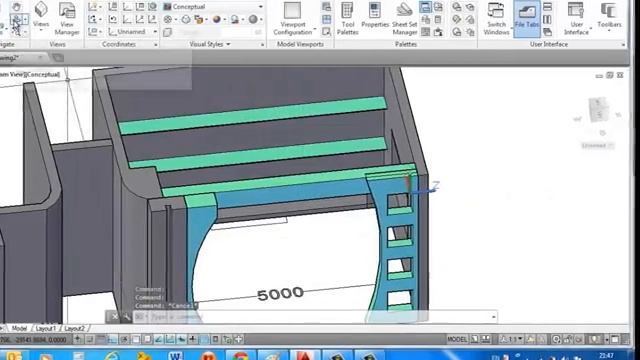Click the command line input field

pyautogui.click(x=314, y=317)
